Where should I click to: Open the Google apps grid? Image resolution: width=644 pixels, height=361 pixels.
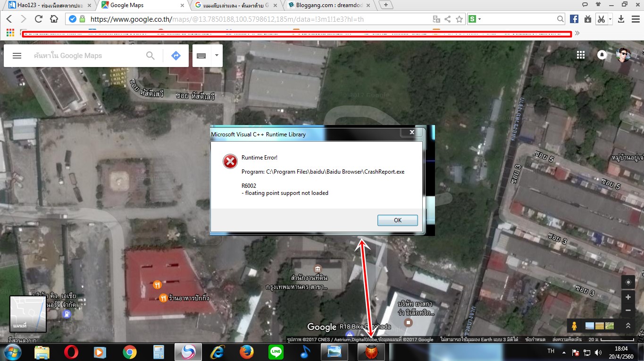click(581, 55)
